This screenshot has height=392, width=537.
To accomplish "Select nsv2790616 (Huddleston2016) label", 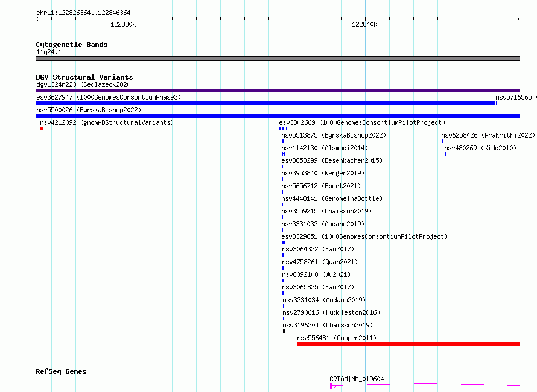I will pyautogui.click(x=331, y=312).
